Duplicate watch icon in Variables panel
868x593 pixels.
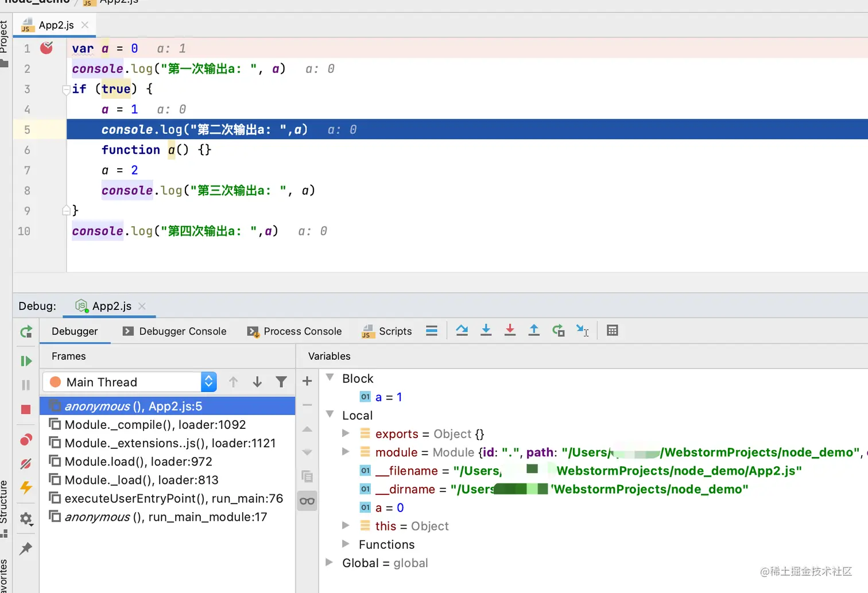[307, 476]
